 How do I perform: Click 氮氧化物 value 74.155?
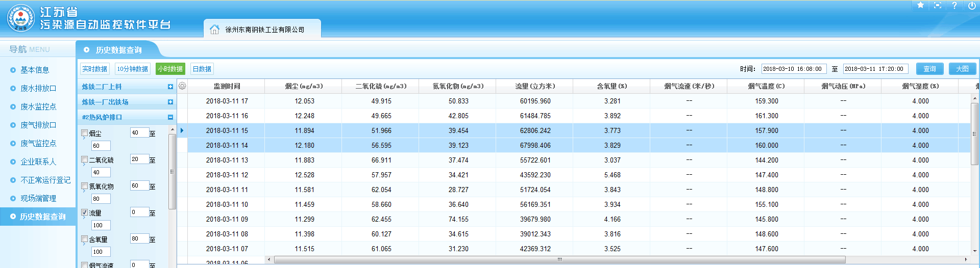[458, 219]
